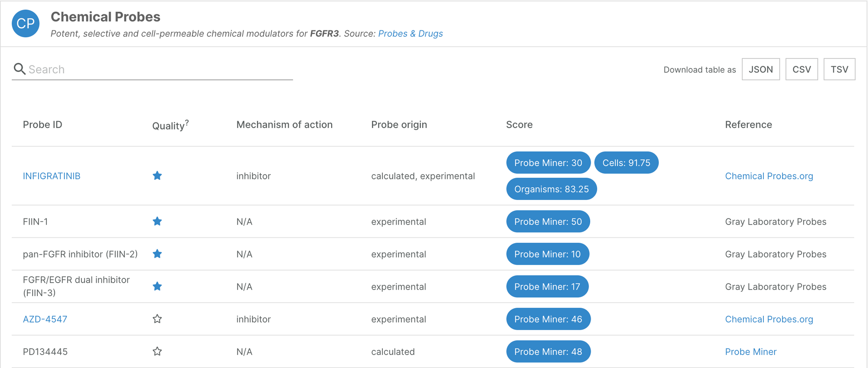Click the empty star for AZD-4547
The height and width of the screenshot is (368, 868).
(x=157, y=319)
